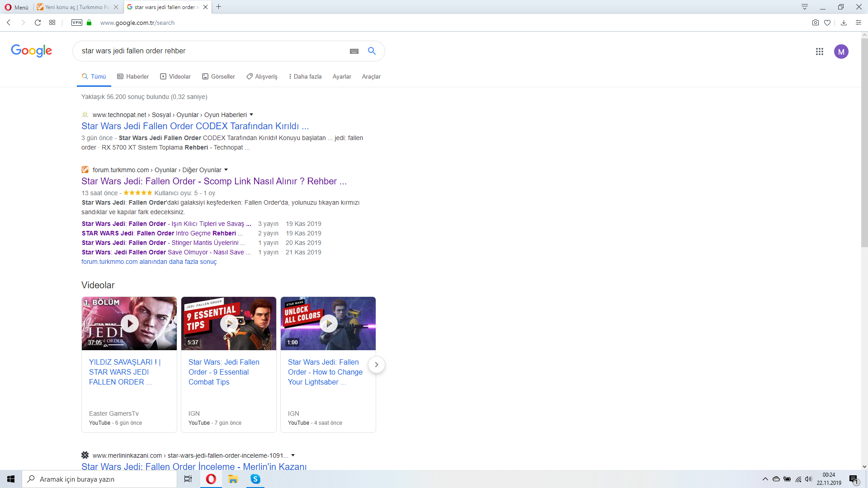This screenshot has height=488, width=868.
Task: Open the notification center icon
Action: point(854,479)
